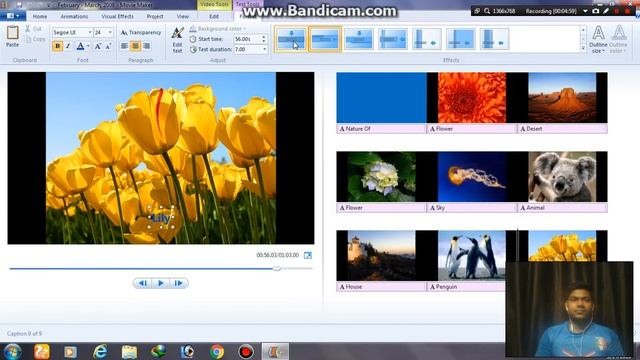This screenshot has width=640, height=360.
Task: Toggle Bold formatting for caption text
Action: pyautogui.click(x=57, y=46)
